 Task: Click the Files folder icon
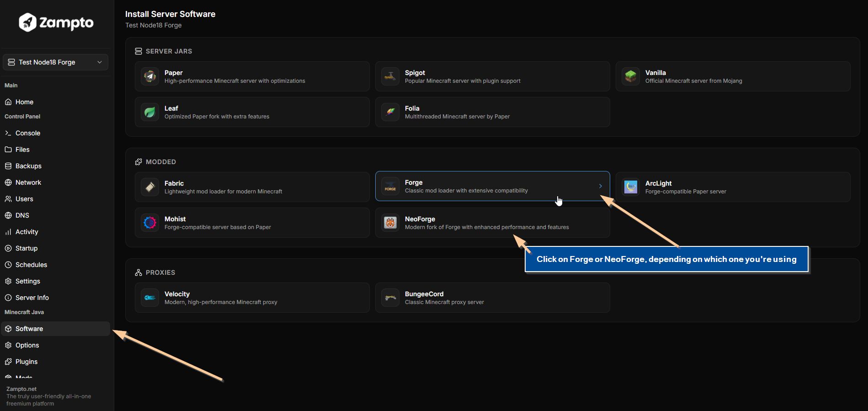[8, 149]
